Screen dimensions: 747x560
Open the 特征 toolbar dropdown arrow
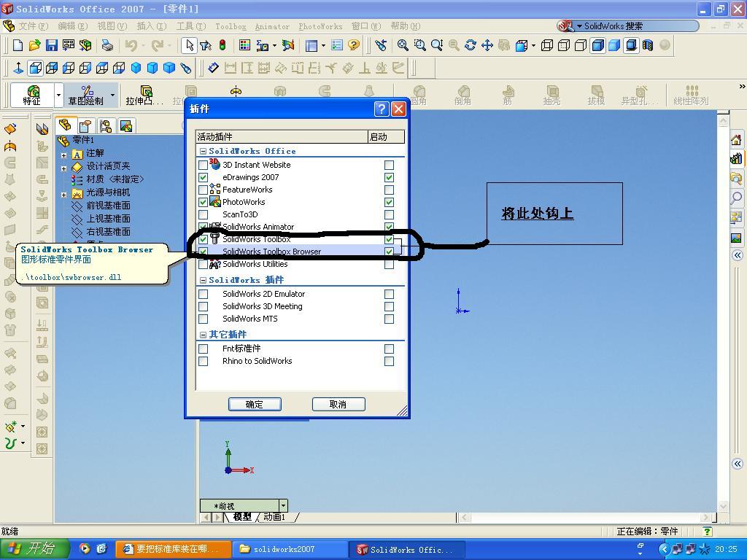tap(58, 96)
